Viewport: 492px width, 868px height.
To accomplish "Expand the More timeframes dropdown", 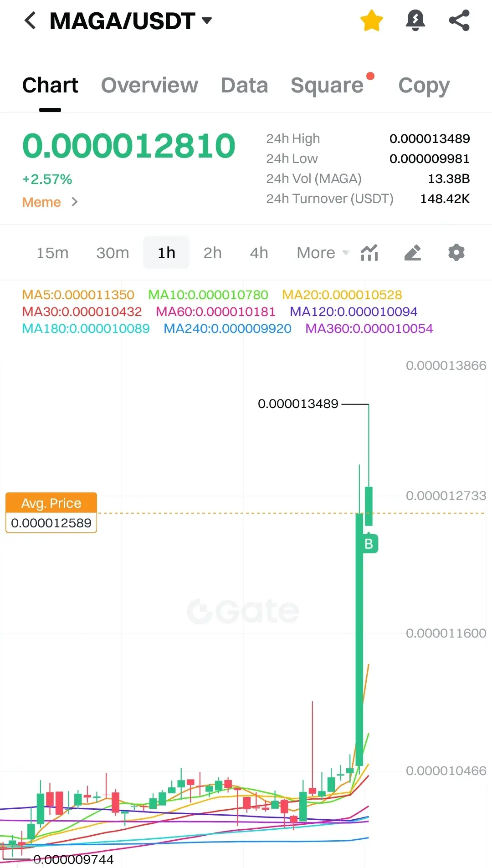I will coord(323,253).
